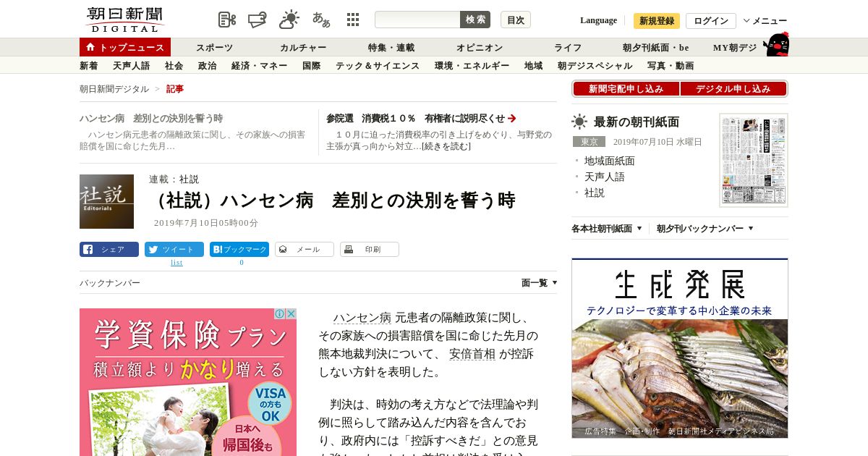Click the 新規登録 button
Viewport: 868px width, 456px height.
tap(657, 21)
